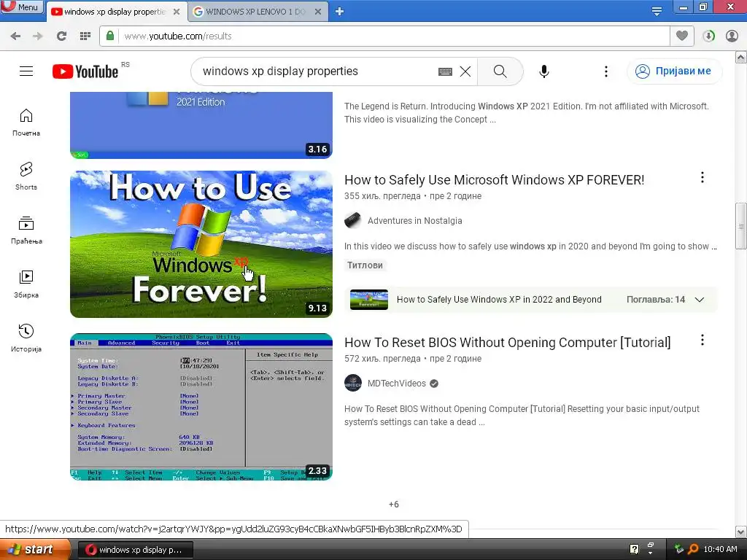
Task: Open the Opera tab menu icon
Action: coord(657,12)
